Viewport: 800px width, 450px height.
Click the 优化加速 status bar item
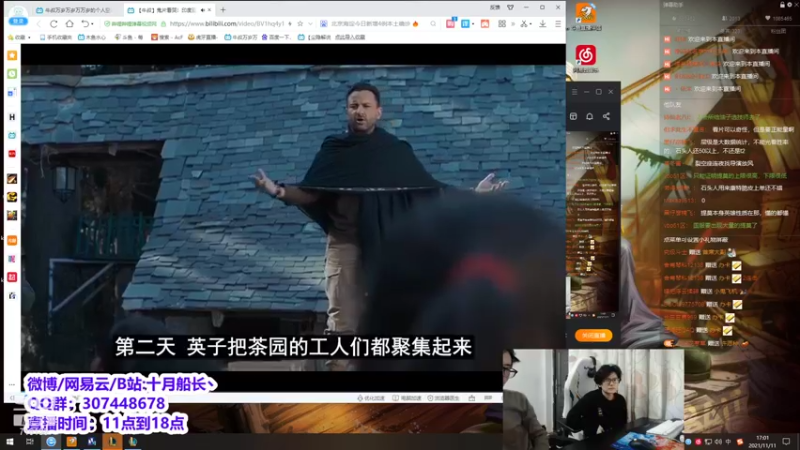tap(371, 398)
